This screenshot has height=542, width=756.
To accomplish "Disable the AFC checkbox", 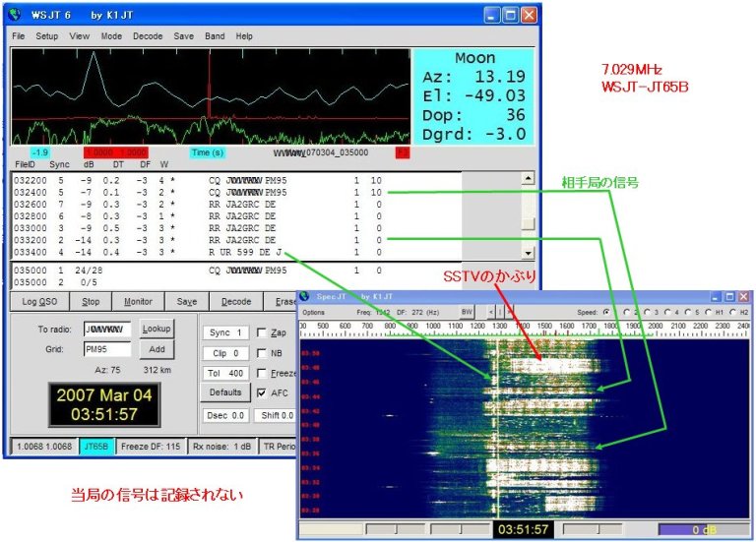I will click(x=261, y=393).
